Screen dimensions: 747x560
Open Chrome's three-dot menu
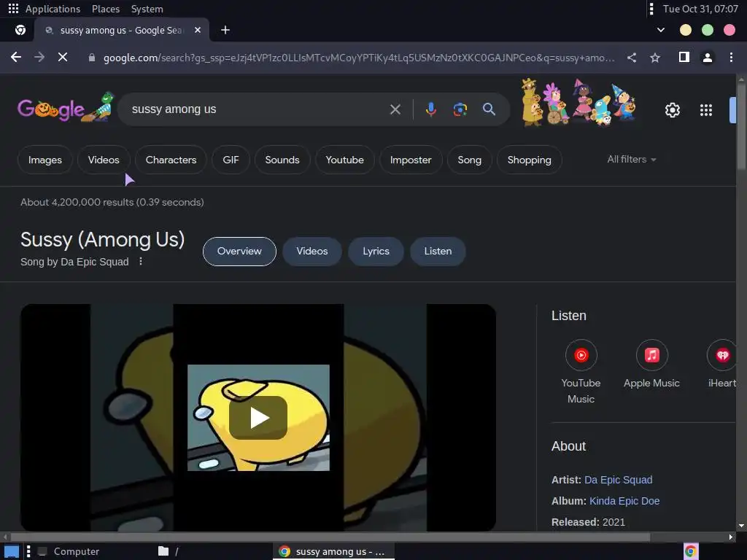click(731, 58)
